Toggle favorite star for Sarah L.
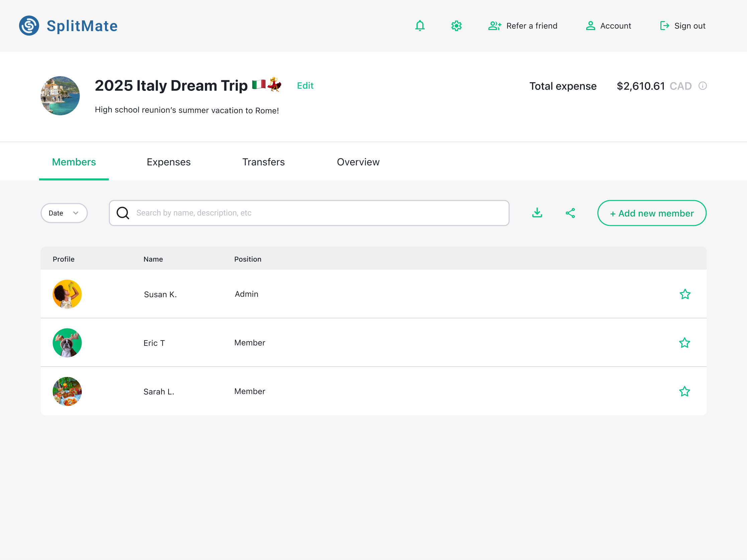 684,391
